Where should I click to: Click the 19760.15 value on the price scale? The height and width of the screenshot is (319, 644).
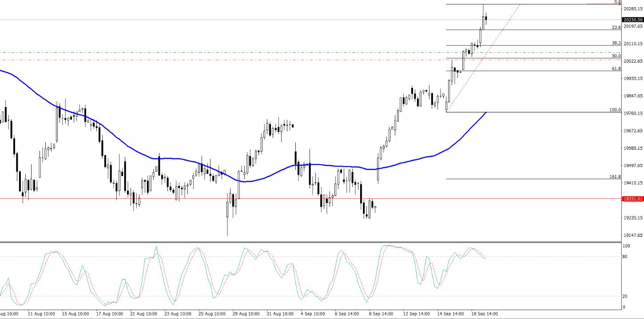tap(632, 114)
